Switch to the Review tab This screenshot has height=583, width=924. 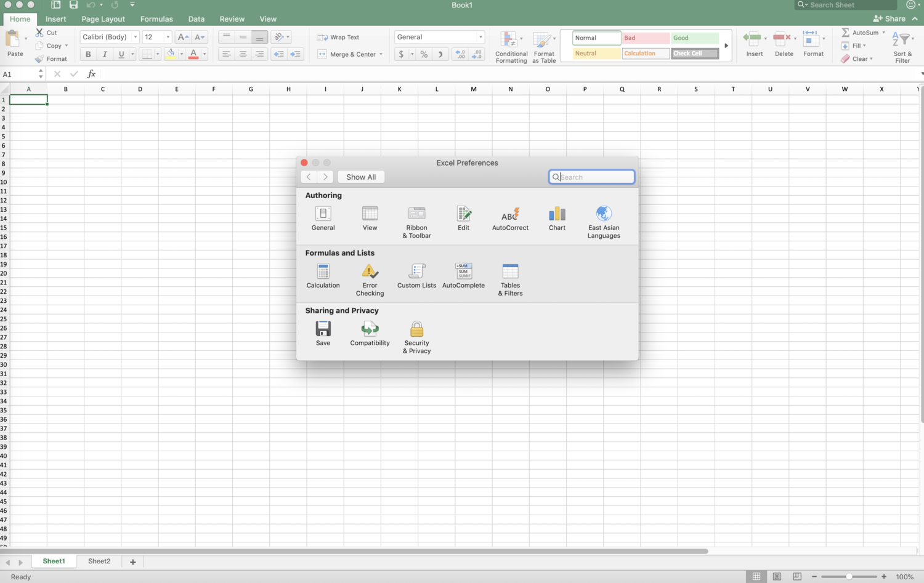pos(232,19)
